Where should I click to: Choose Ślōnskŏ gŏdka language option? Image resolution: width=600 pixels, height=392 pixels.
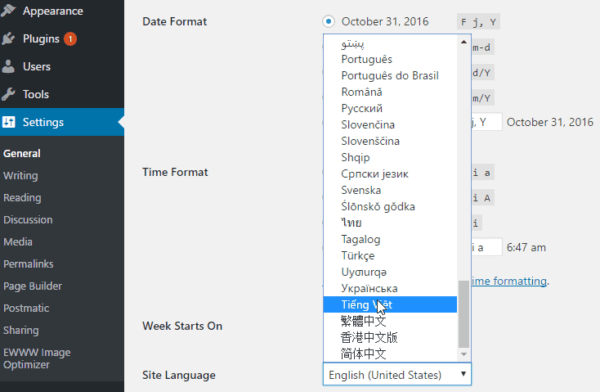point(390,207)
